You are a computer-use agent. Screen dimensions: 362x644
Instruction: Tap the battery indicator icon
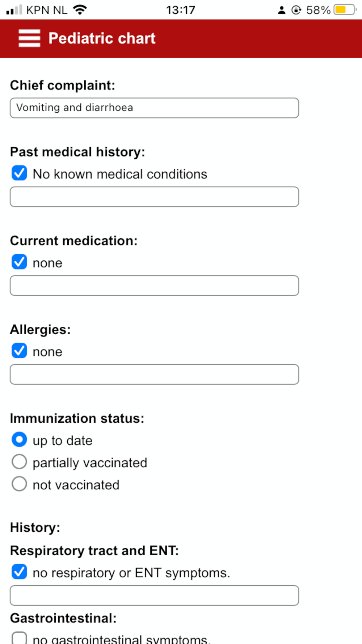pyautogui.click(x=344, y=10)
